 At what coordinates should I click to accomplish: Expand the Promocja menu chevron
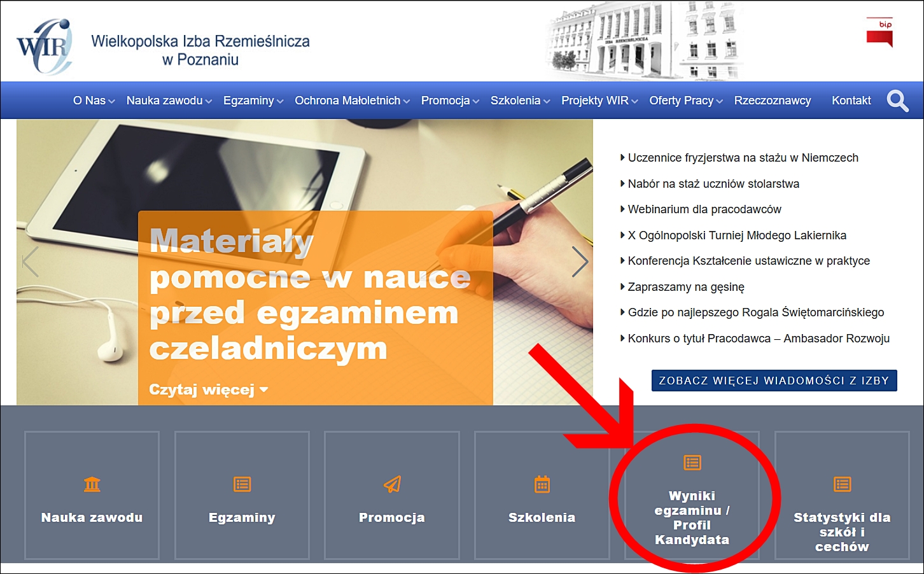coord(476,101)
